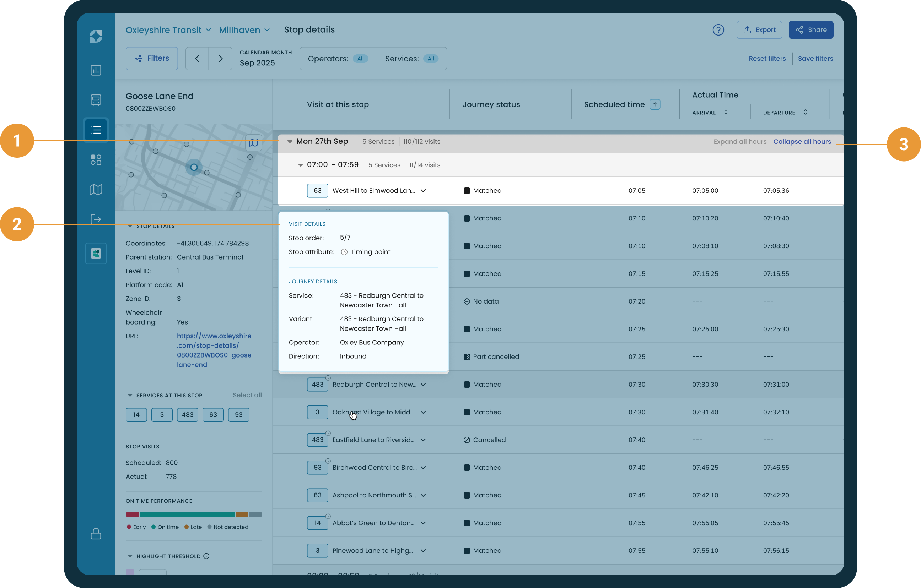921x588 pixels.
Task: Toggle service 93 filter chip
Action: [x=238, y=415]
